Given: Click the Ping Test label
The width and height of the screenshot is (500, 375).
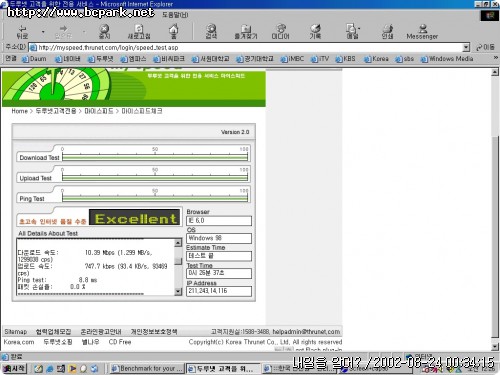Looking at the screenshot, I should [x=32, y=199].
